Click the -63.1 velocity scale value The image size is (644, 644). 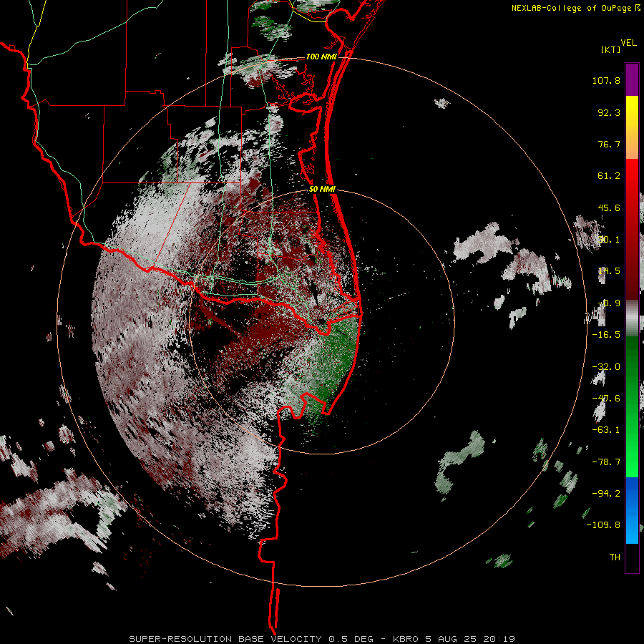(606, 430)
